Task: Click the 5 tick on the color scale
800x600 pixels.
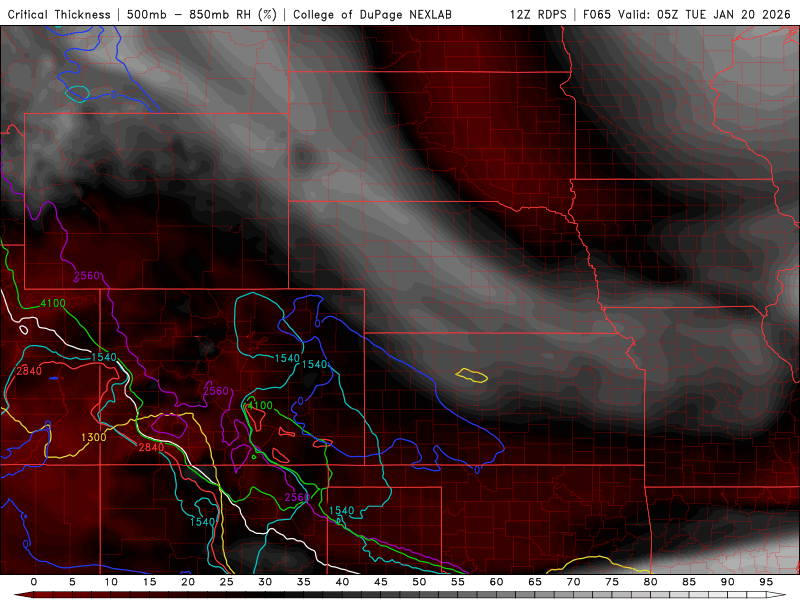Action: point(72,582)
